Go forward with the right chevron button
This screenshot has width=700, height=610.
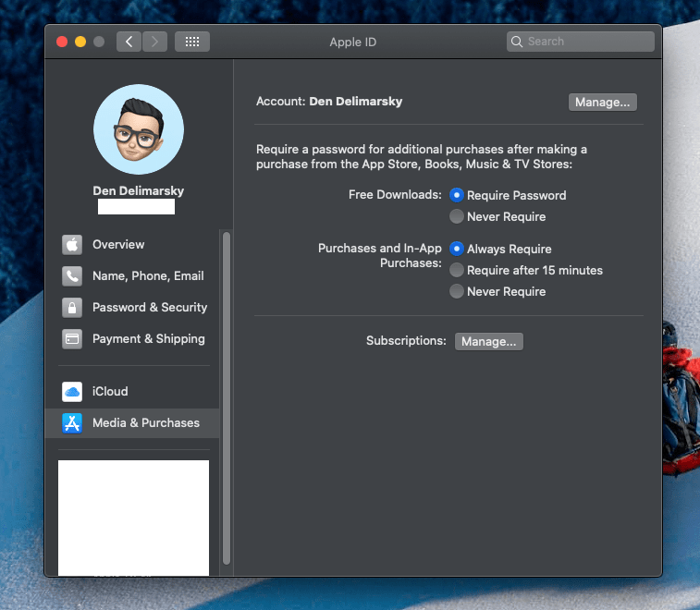pyautogui.click(x=155, y=42)
